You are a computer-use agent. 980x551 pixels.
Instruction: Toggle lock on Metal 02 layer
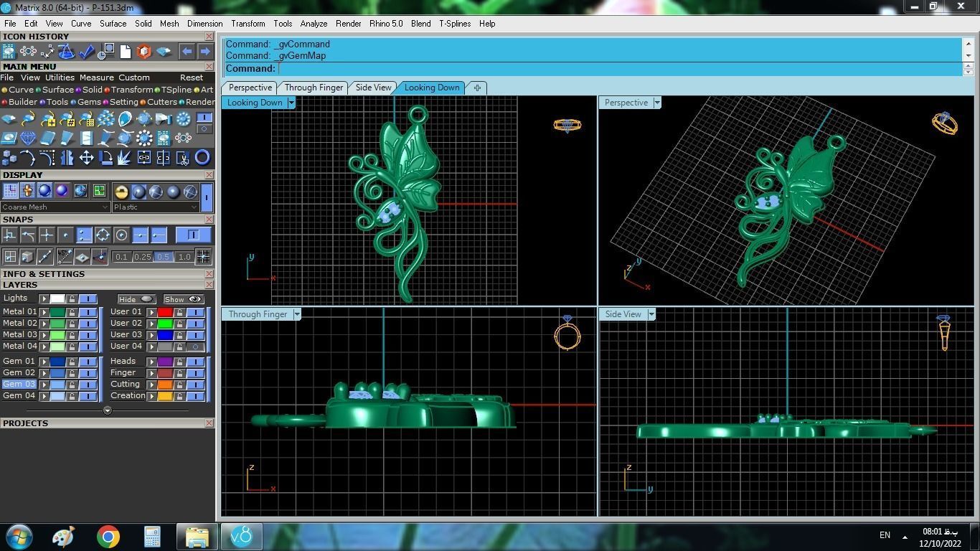pyautogui.click(x=72, y=324)
